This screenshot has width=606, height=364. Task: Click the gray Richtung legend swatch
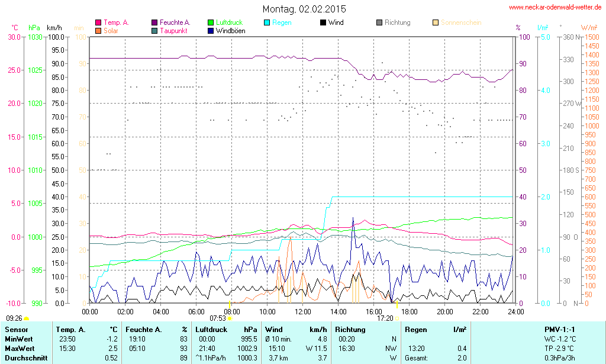[379, 22]
